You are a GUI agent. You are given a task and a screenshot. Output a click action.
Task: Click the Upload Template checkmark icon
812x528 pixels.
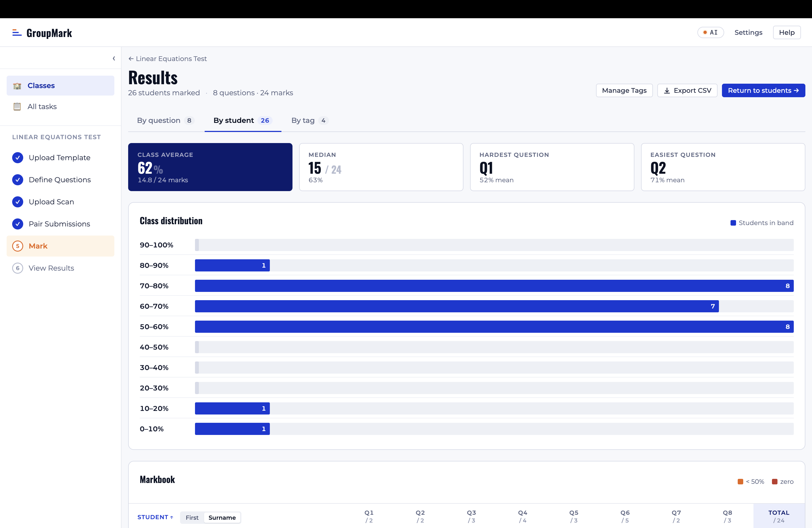pos(18,158)
